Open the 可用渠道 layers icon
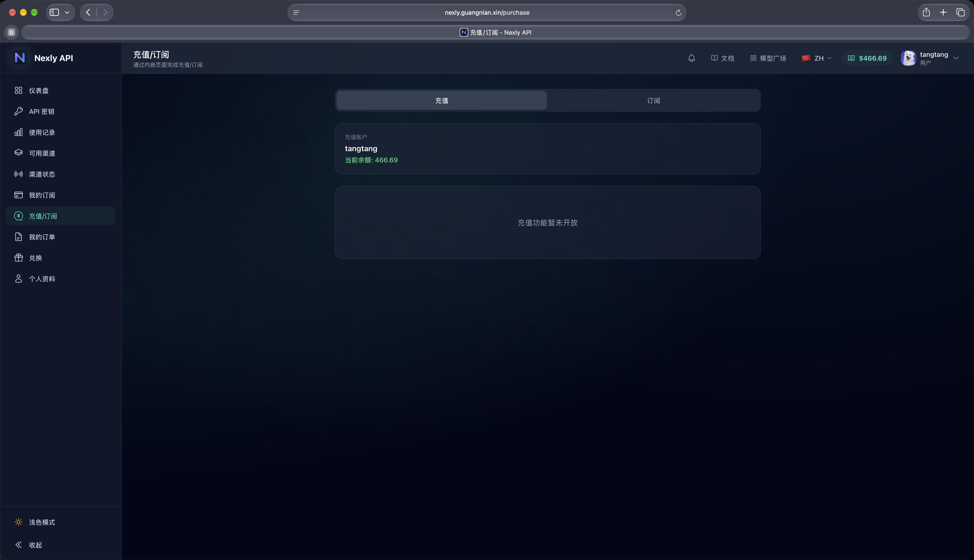Image resolution: width=974 pixels, height=560 pixels. click(19, 153)
